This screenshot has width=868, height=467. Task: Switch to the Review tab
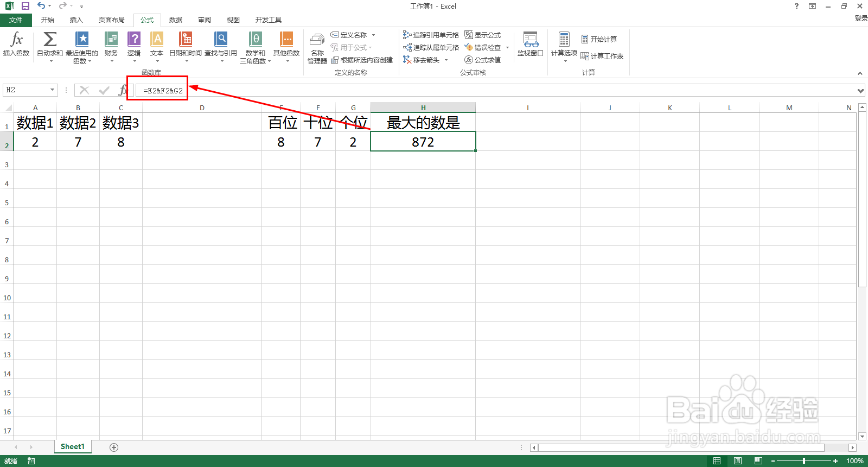[205, 20]
